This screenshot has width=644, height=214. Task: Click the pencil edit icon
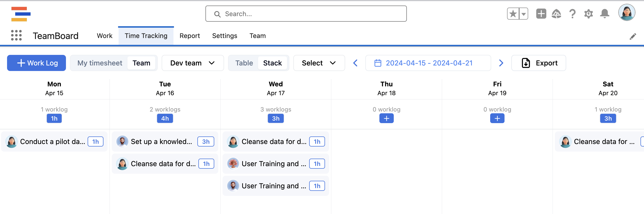[633, 37]
